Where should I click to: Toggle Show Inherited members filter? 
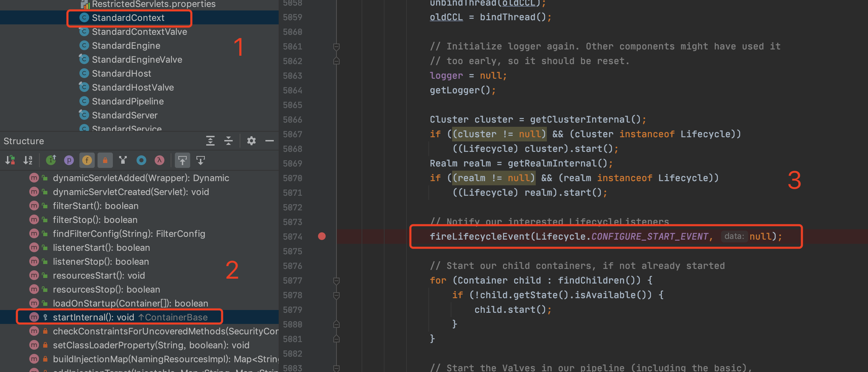[x=51, y=160]
